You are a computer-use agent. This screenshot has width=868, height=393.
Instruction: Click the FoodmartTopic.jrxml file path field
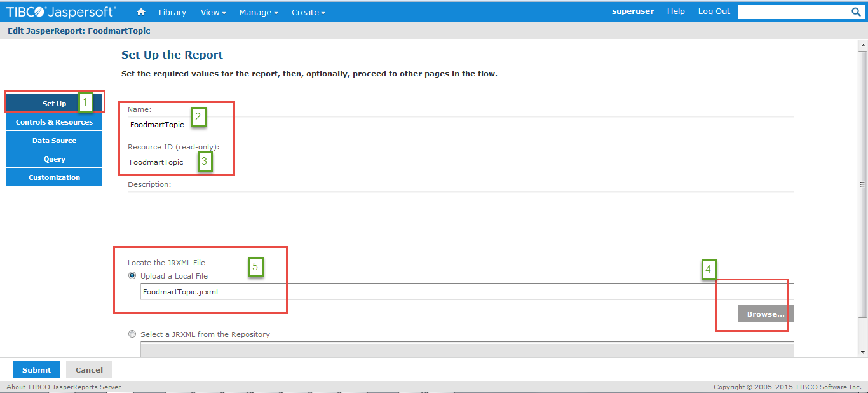[467, 292]
